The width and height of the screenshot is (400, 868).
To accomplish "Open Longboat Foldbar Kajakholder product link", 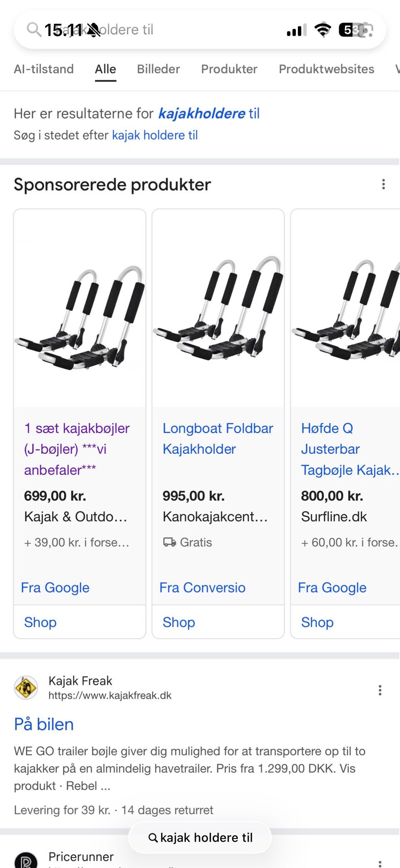I will [x=217, y=438].
